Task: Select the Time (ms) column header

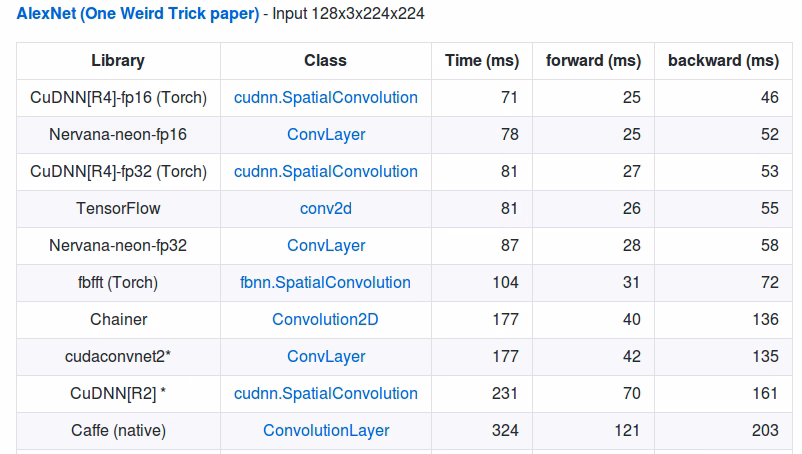Action: point(482,61)
